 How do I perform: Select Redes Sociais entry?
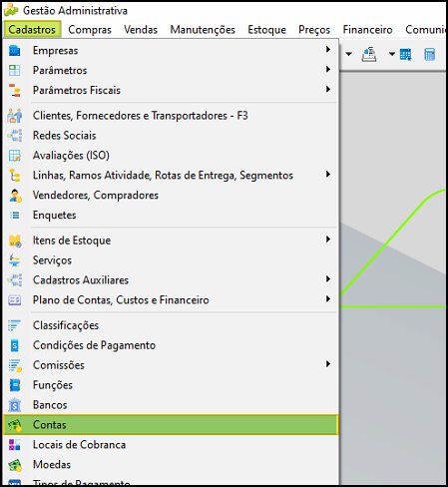[x=171, y=136]
